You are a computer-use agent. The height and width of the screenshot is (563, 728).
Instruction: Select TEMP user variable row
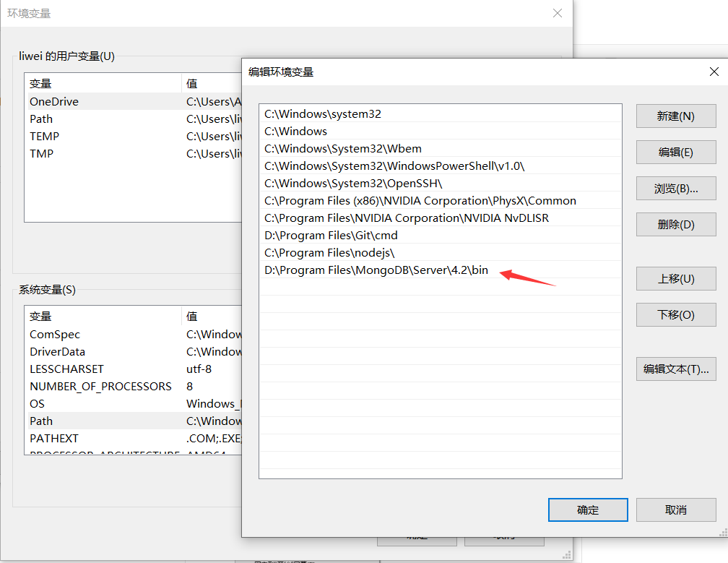pyautogui.click(x=133, y=136)
